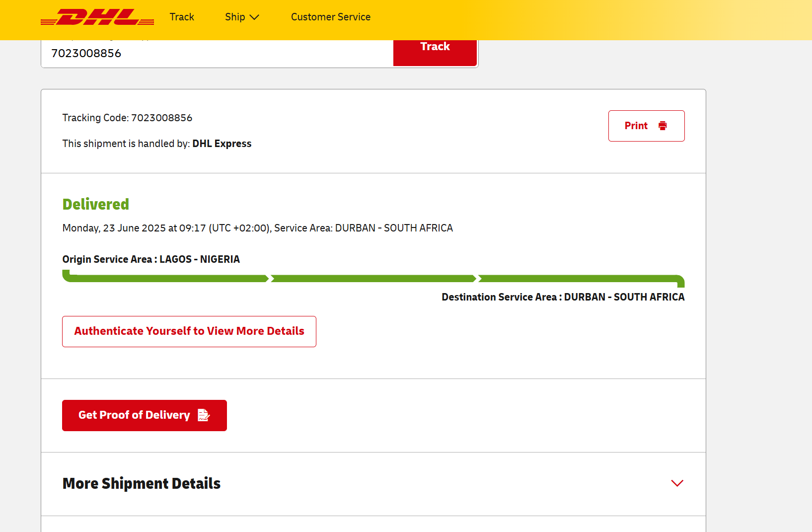This screenshot has height=532, width=812.
Task: Click the tracking number input field
Action: pyautogui.click(x=217, y=53)
